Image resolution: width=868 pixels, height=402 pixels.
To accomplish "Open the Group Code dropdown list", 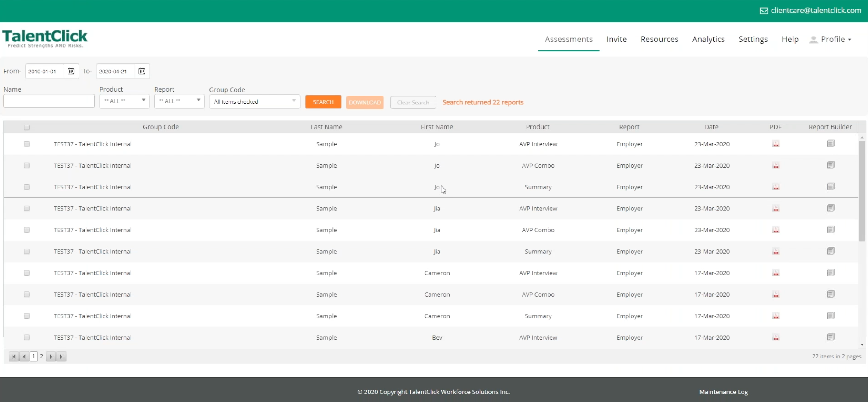I will click(254, 101).
